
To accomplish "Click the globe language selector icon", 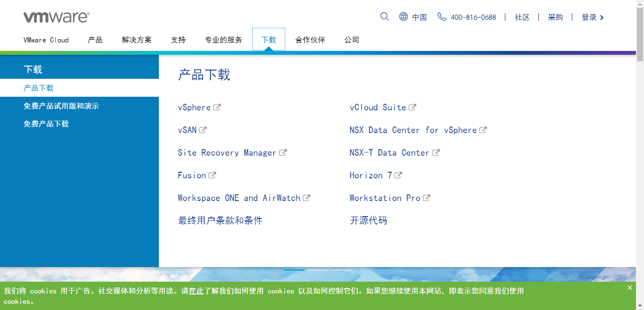I will tap(403, 17).
